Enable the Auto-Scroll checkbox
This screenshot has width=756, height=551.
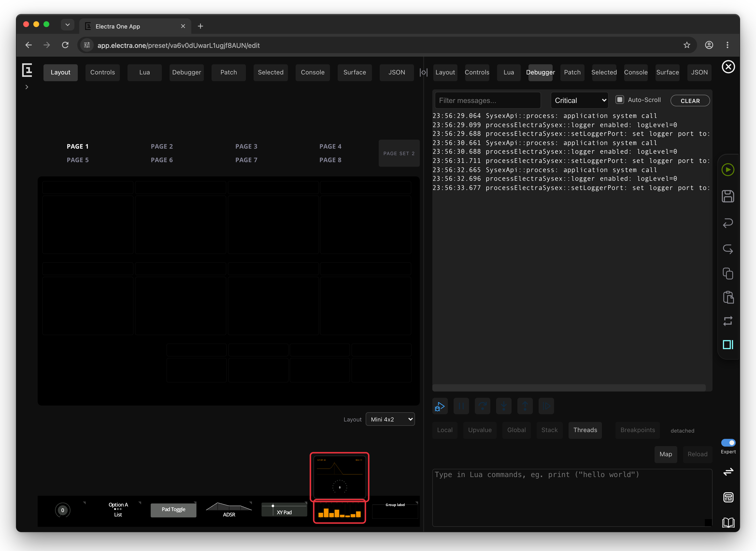(x=619, y=99)
